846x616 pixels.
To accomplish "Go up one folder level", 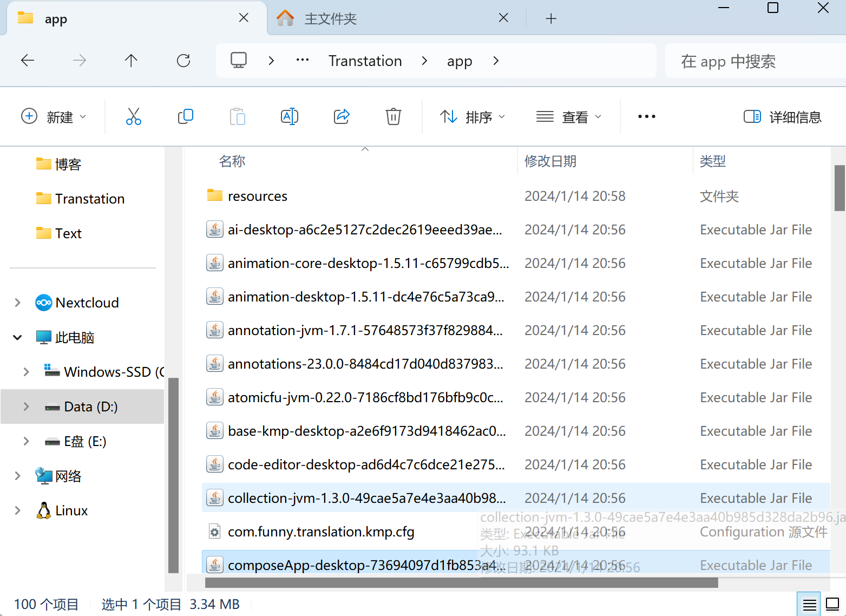I will tap(131, 60).
